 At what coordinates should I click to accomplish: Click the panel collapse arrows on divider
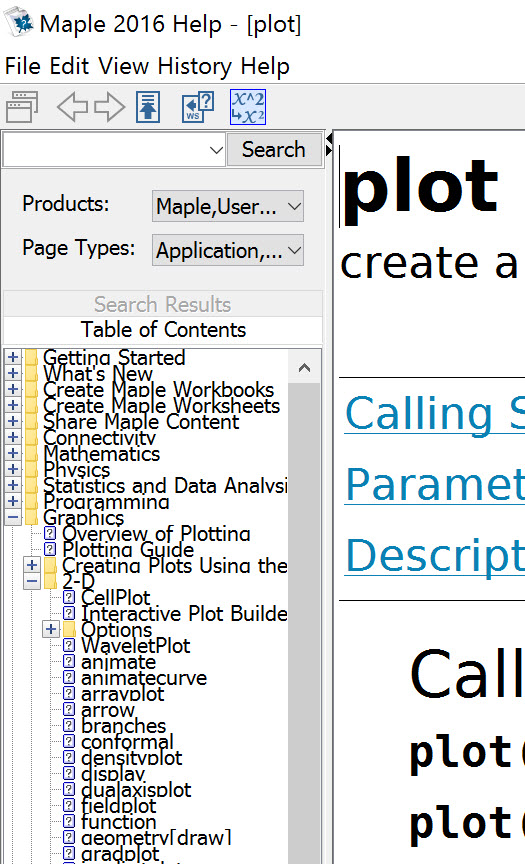click(x=329, y=144)
